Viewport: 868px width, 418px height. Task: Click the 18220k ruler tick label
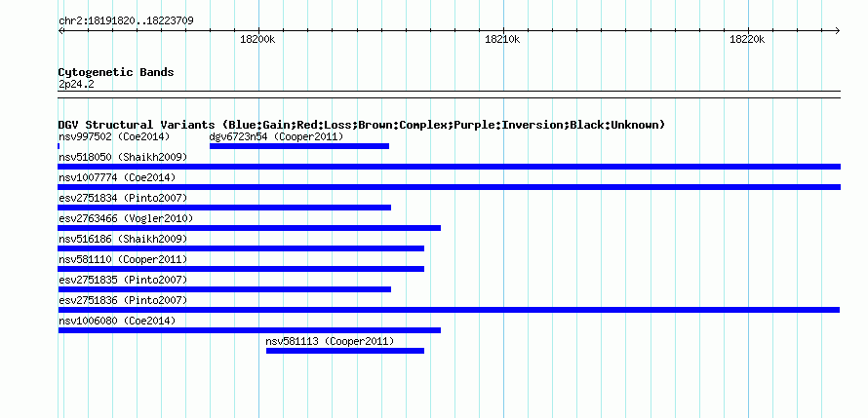[x=747, y=39]
